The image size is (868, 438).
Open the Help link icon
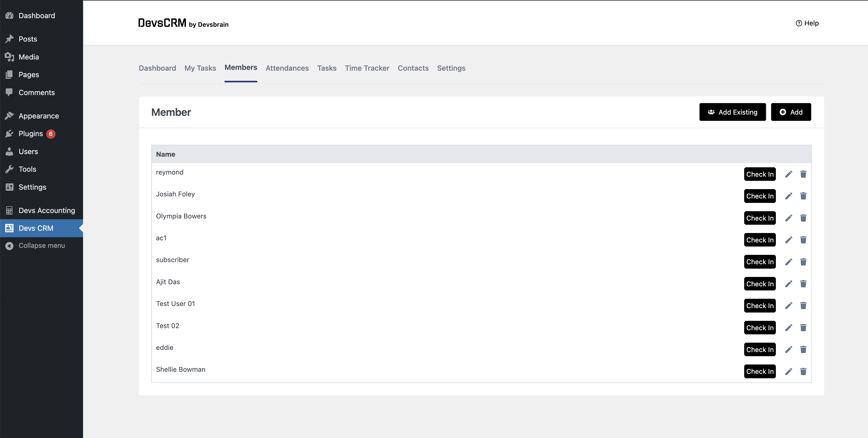click(x=799, y=23)
